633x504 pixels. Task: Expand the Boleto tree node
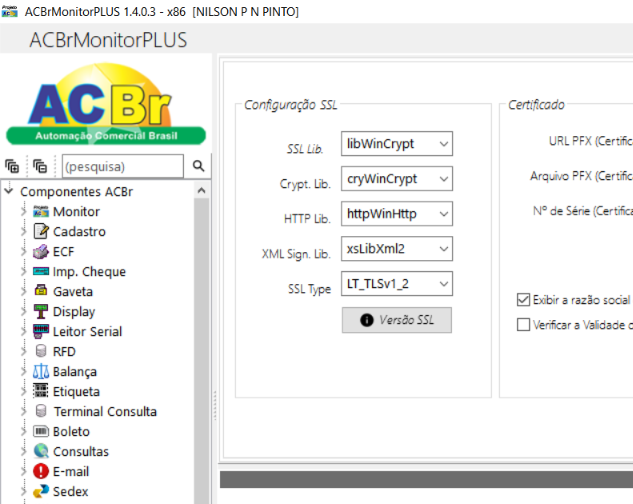tap(23, 431)
